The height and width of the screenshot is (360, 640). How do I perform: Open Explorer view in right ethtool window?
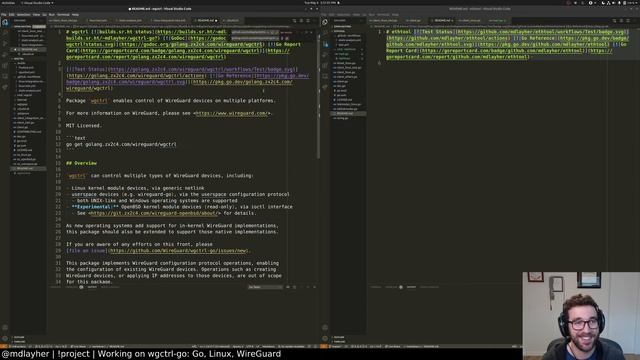tap(325, 22)
